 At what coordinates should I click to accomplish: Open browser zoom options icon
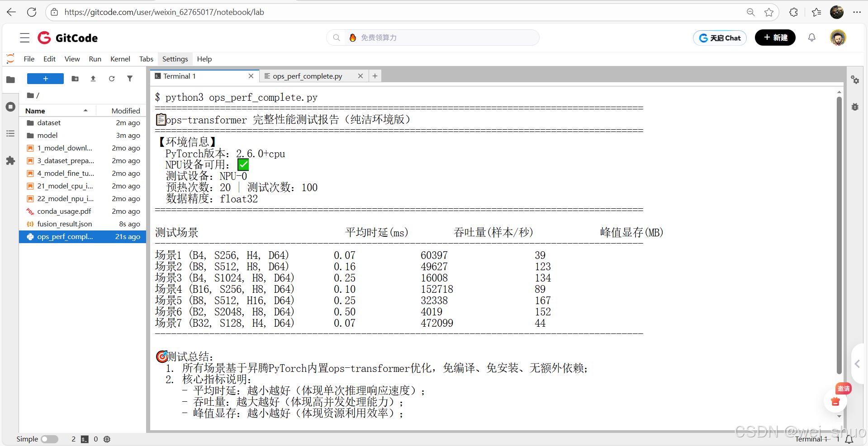click(750, 12)
